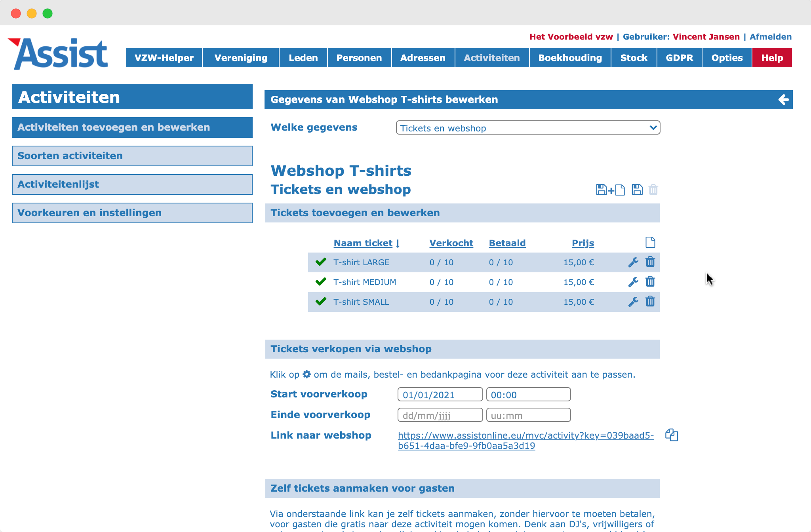
Task: Click the greyed trash icon next to the save icon
Action: point(653,190)
